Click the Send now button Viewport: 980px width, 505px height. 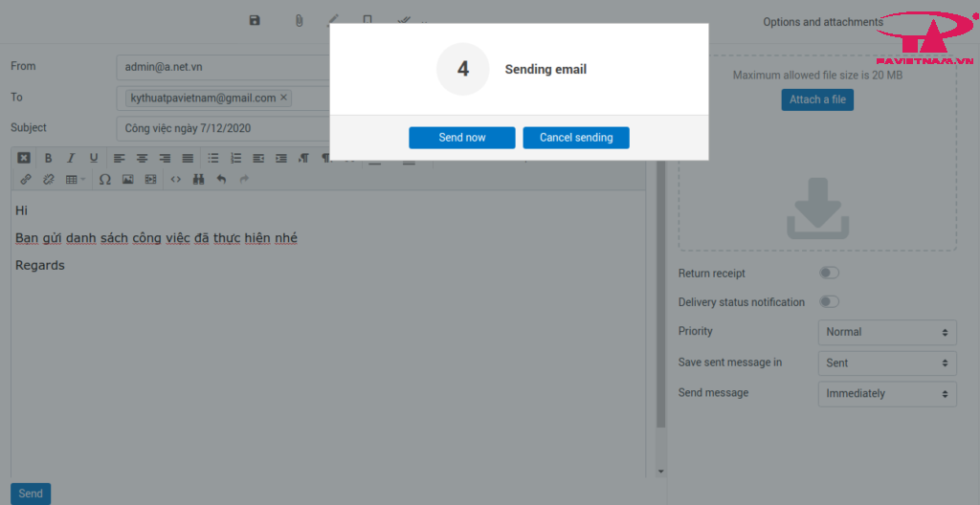coord(461,138)
